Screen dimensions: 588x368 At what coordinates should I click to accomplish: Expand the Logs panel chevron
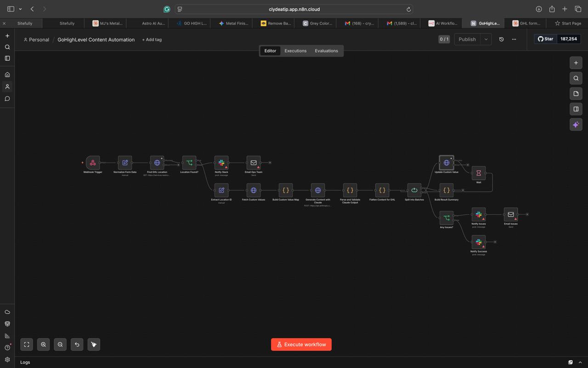pyautogui.click(x=580, y=362)
